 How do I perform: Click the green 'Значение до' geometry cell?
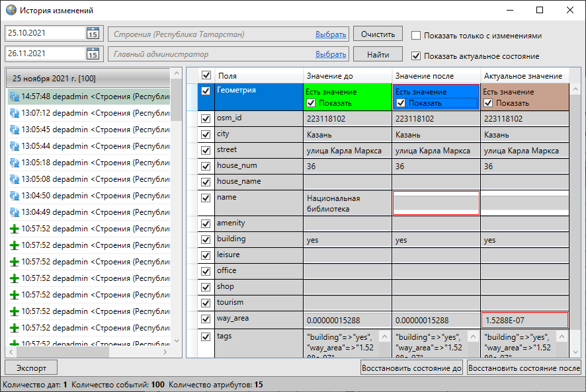(348, 97)
